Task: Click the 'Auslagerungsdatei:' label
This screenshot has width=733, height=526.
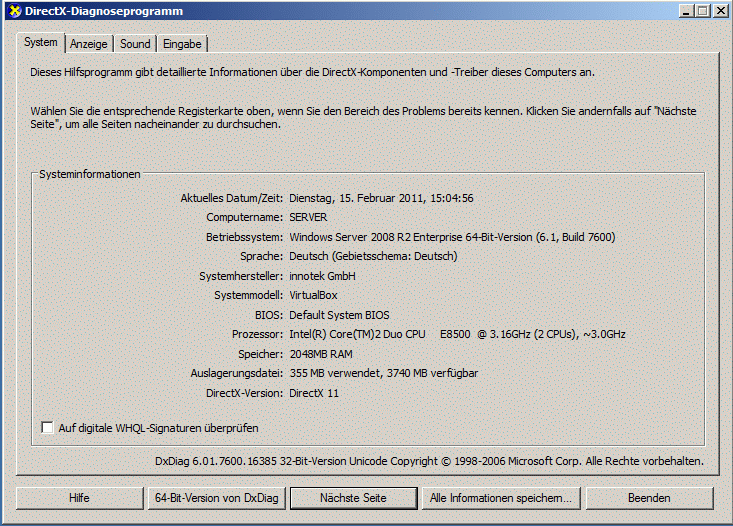Action: click(x=237, y=373)
